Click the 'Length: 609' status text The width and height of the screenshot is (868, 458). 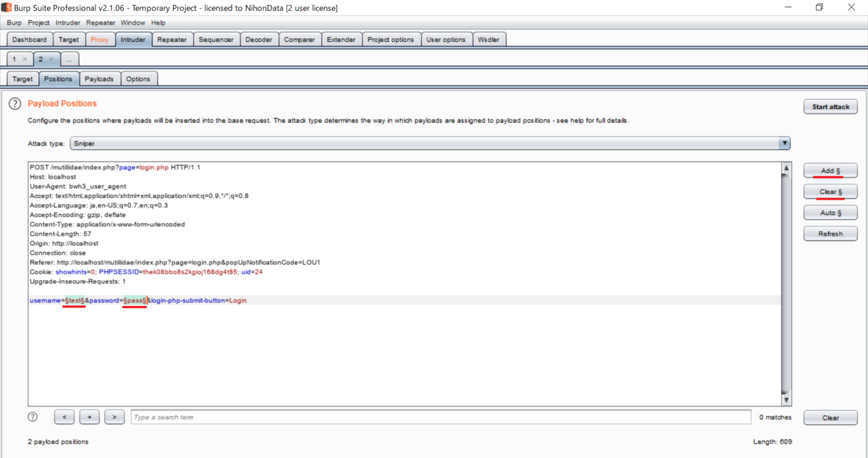coord(773,441)
